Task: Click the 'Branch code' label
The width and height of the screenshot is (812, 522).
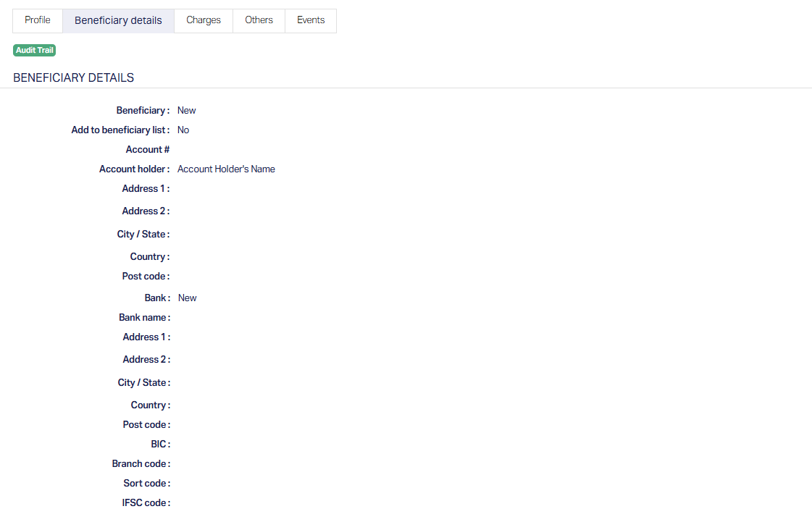Action: tap(141, 464)
